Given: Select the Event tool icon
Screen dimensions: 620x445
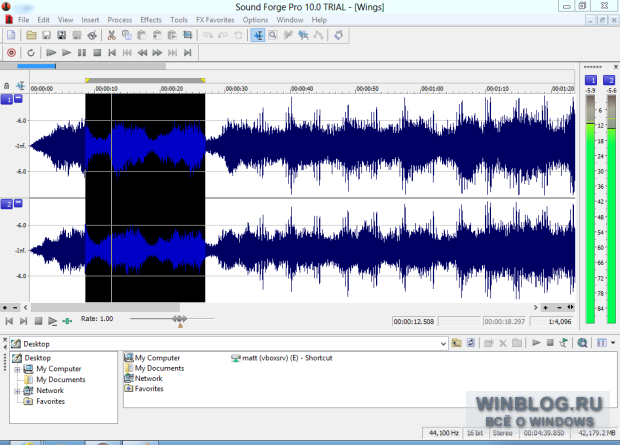Looking at the screenshot, I should (x=303, y=35).
